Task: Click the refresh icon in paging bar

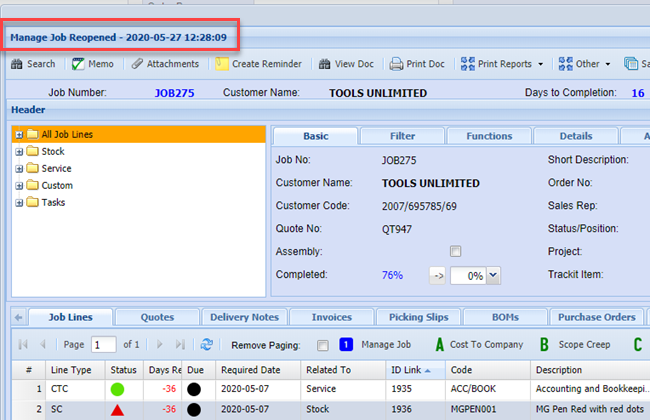Action: 206,344
